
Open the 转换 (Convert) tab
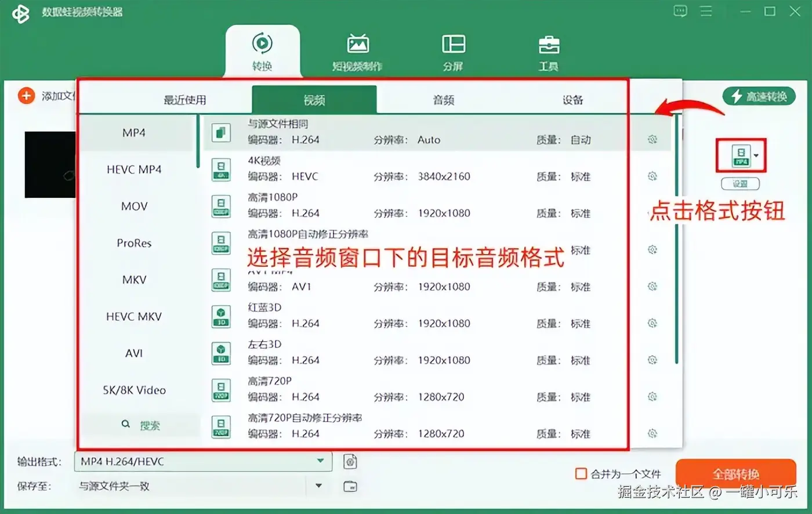[262, 52]
